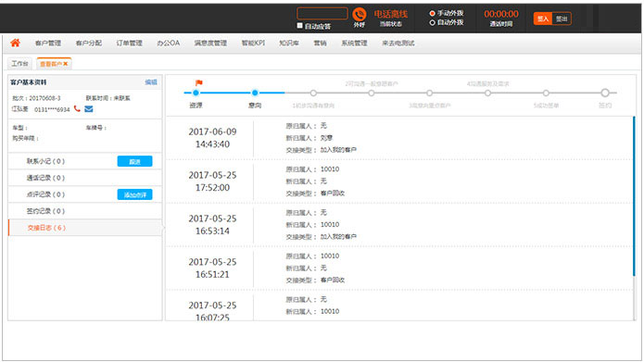Open the 客户分配 menu
The image size is (644, 362).
89,44
